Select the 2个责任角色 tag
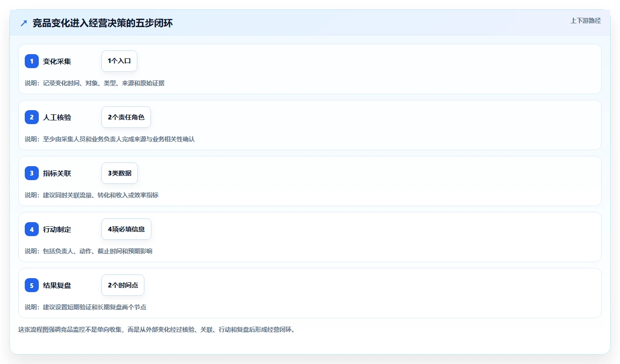The width and height of the screenshot is (620, 364). pos(126,117)
